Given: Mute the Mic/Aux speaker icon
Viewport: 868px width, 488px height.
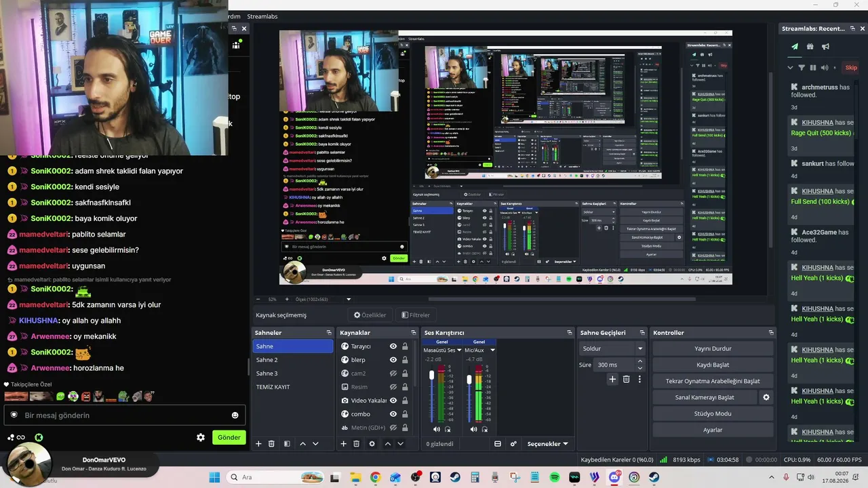Looking at the screenshot, I should tap(473, 429).
